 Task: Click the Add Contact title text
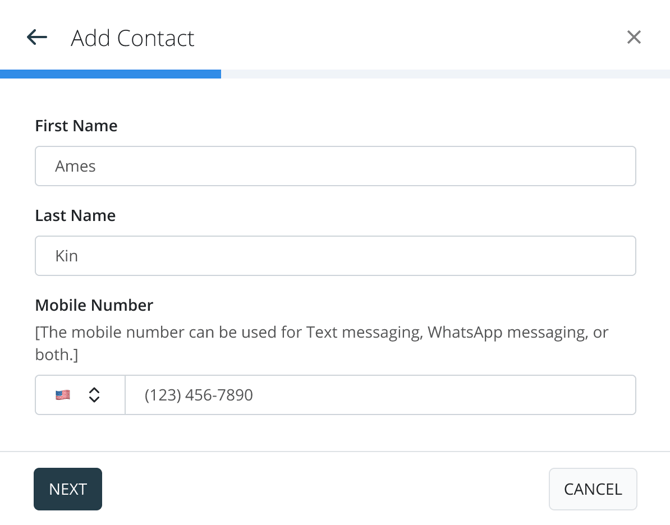tap(132, 38)
